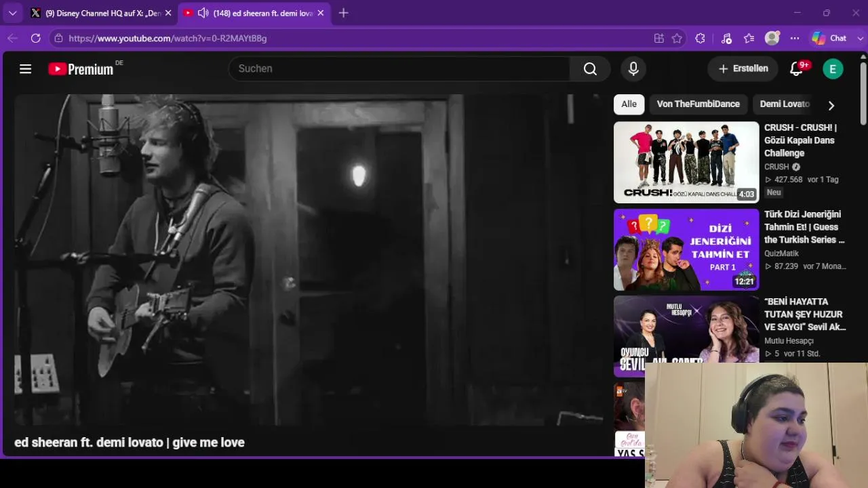Open the YouTube guide hamburger menu
868x488 pixels.
[26, 68]
